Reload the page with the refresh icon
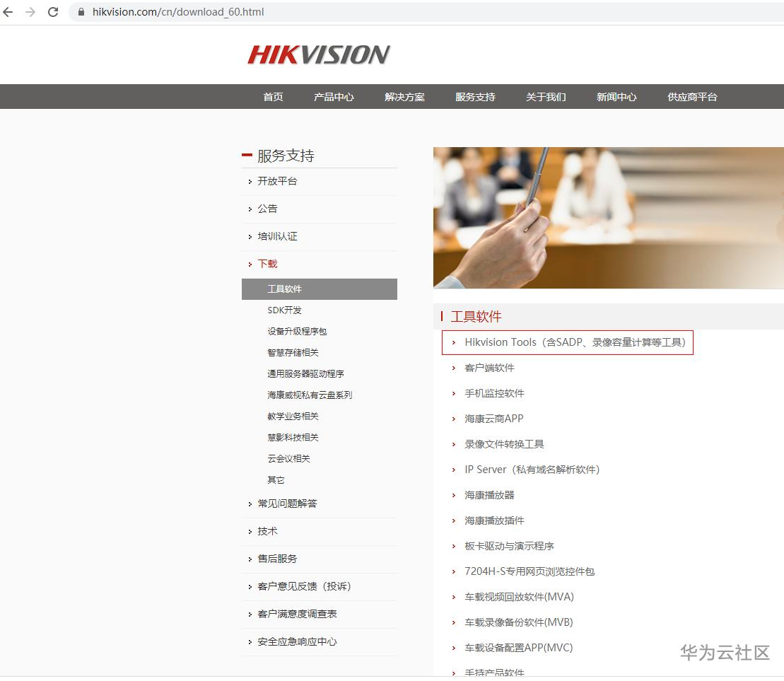This screenshot has width=784, height=681. click(x=53, y=12)
